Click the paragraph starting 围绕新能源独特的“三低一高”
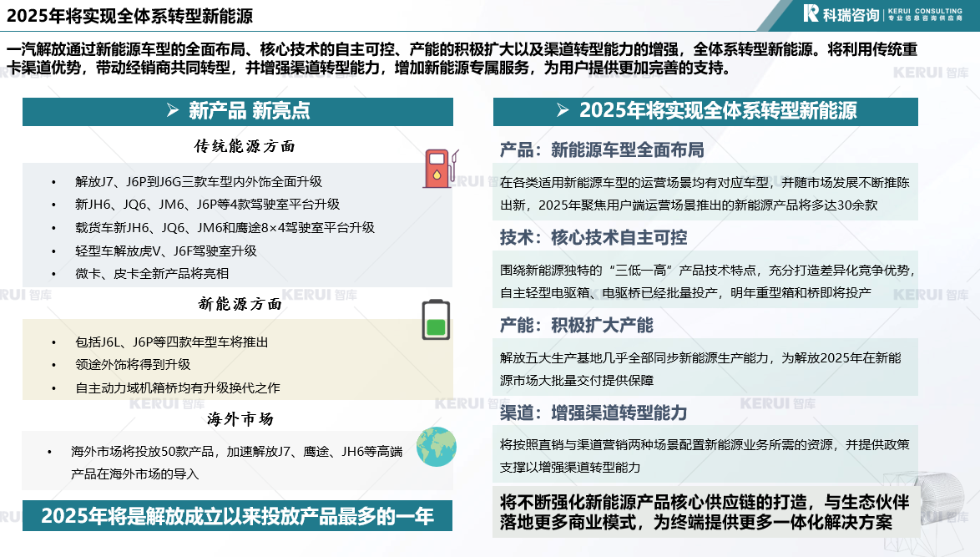The width and height of the screenshot is (980, 557). (x=708, y=281)
